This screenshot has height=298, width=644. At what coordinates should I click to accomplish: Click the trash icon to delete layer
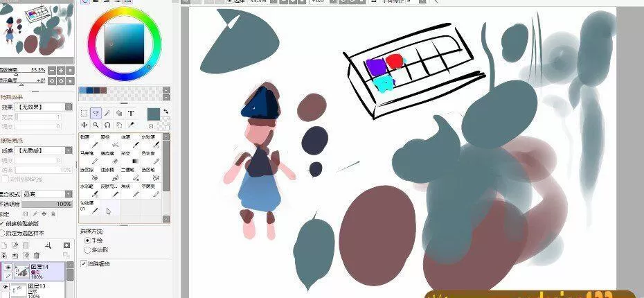[37, 255]
